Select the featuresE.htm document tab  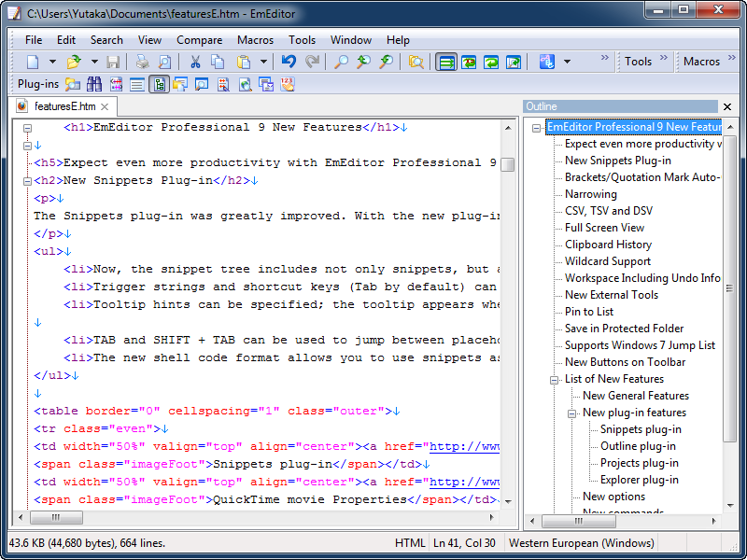click(x=64, y=106)
